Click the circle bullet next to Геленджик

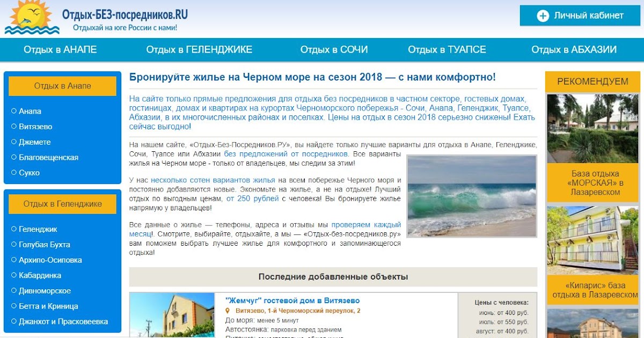click(13, 229)
